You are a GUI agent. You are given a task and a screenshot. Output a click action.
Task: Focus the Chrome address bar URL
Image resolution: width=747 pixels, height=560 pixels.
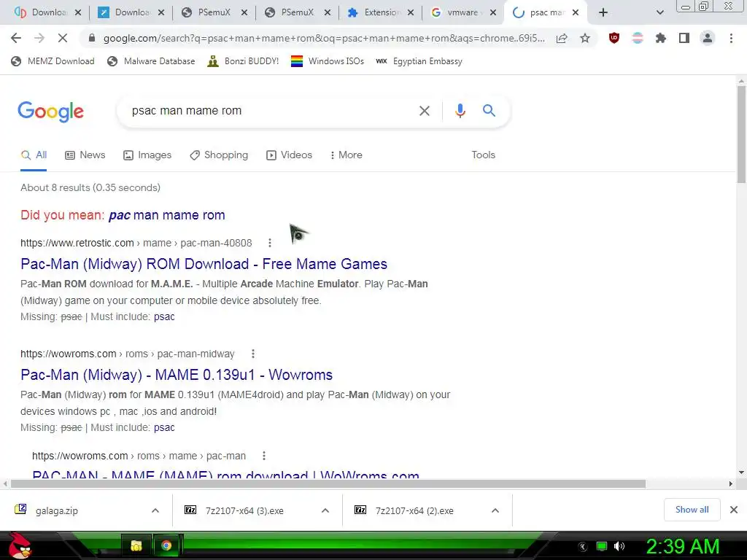point(324,38)
